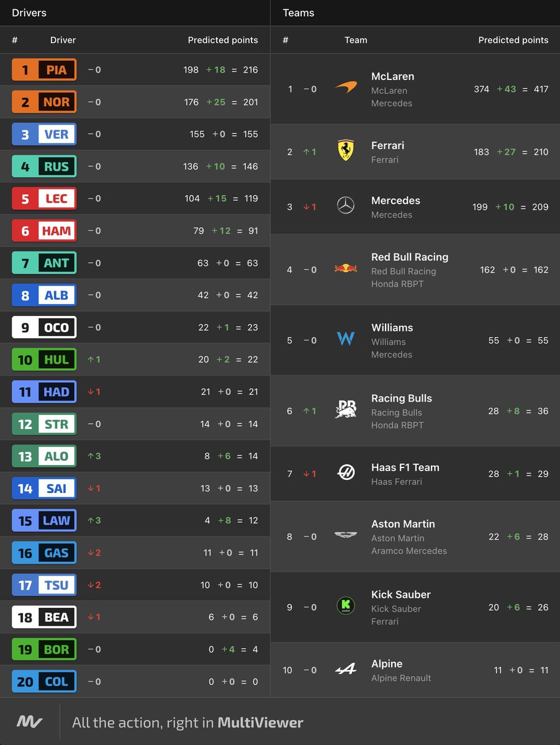Select the ALO driver badge
This screenshot has height=745, width=560.
coord(44,456)
